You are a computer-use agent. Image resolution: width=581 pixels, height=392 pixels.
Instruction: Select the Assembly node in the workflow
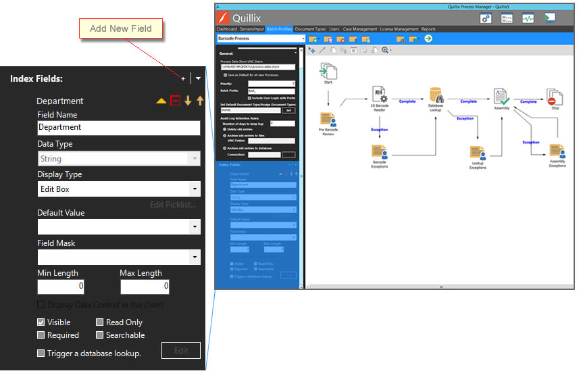502,99
